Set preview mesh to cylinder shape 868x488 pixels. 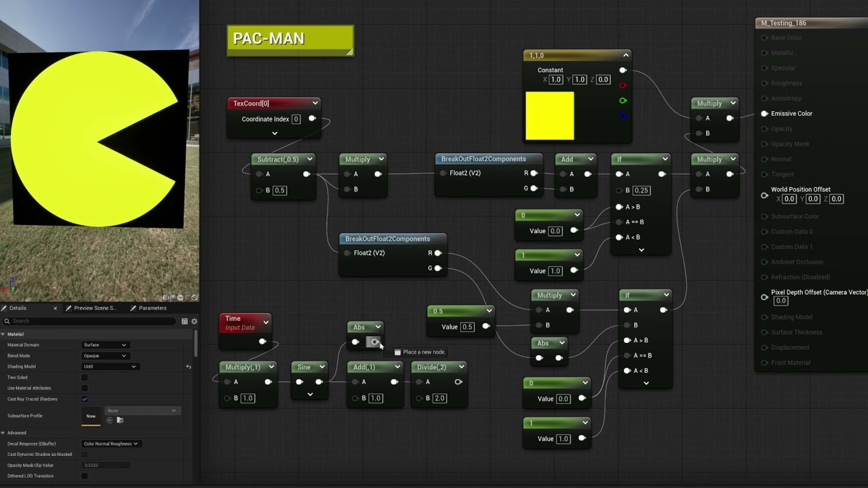click(x=165, y=298)
